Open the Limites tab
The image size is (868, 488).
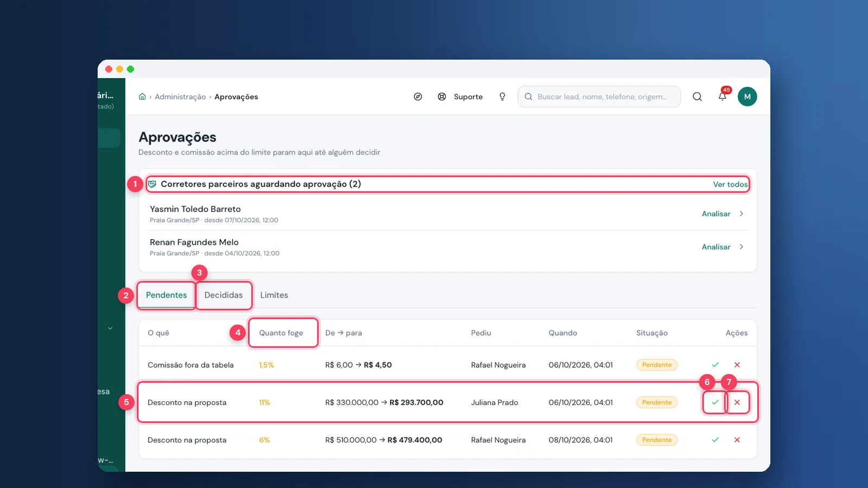tap(274, 295)
